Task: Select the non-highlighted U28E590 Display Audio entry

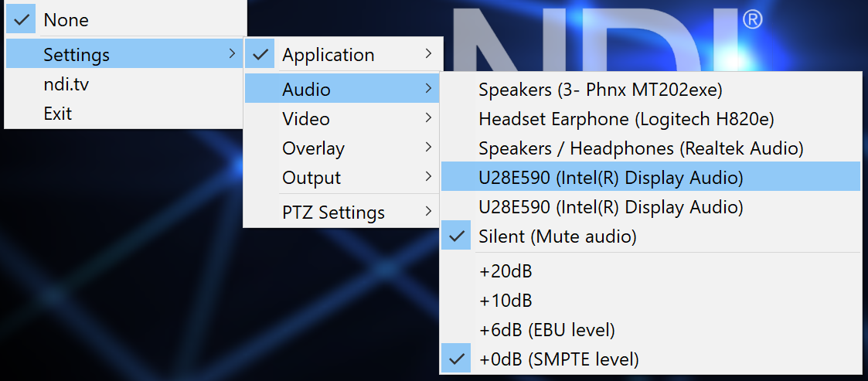Action: (651, 206)
